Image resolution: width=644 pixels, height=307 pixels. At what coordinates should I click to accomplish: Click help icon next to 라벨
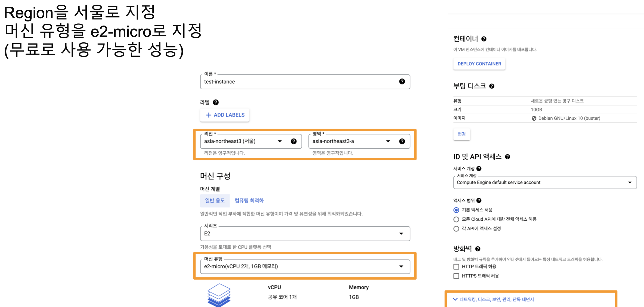coord(216,102)
